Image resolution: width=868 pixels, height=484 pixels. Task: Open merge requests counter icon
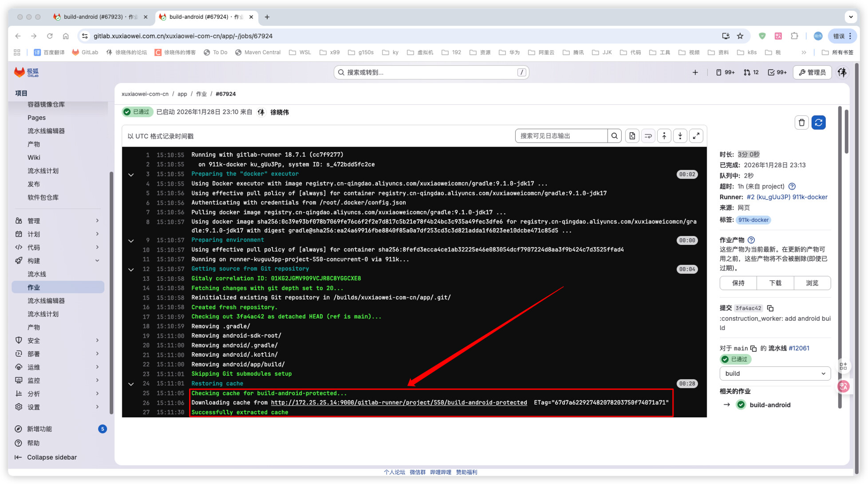(751, 72)
